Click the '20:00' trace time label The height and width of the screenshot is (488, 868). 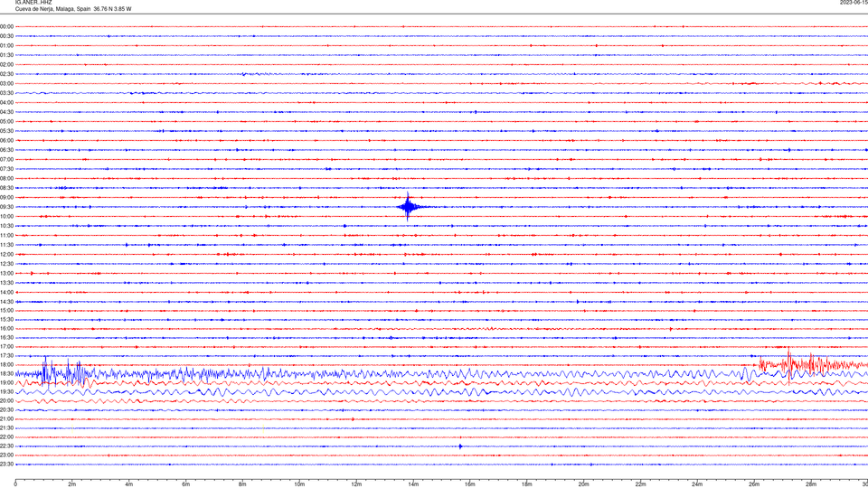coord(6,401)
